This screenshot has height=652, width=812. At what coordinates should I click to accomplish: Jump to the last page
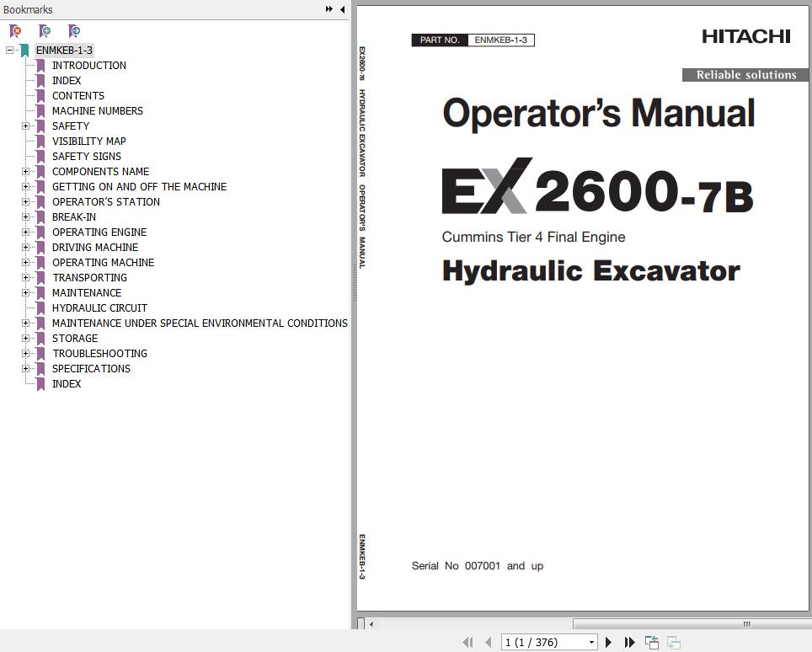tap(629, 642)
